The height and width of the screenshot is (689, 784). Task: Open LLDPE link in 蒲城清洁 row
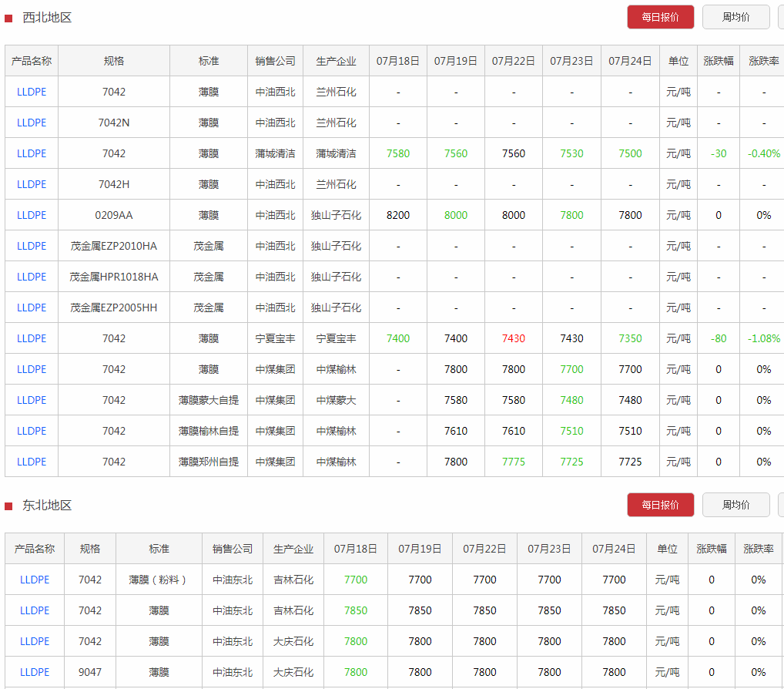[32, 153]
